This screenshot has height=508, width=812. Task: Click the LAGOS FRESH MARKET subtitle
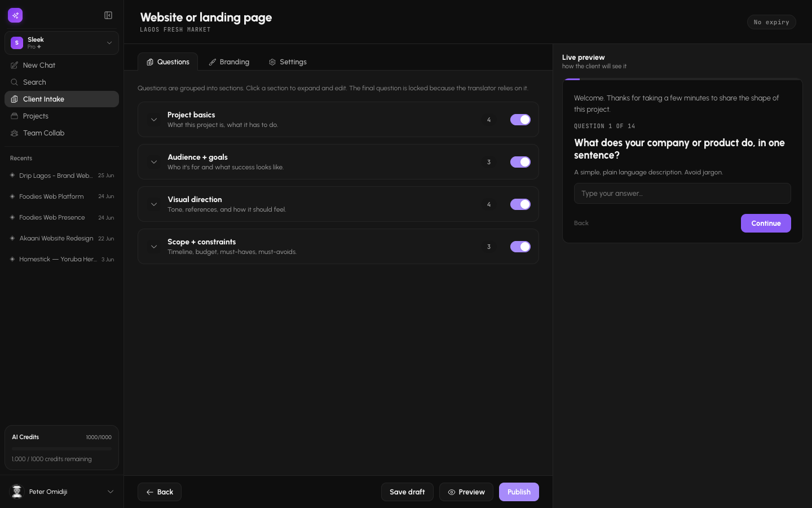175,30
